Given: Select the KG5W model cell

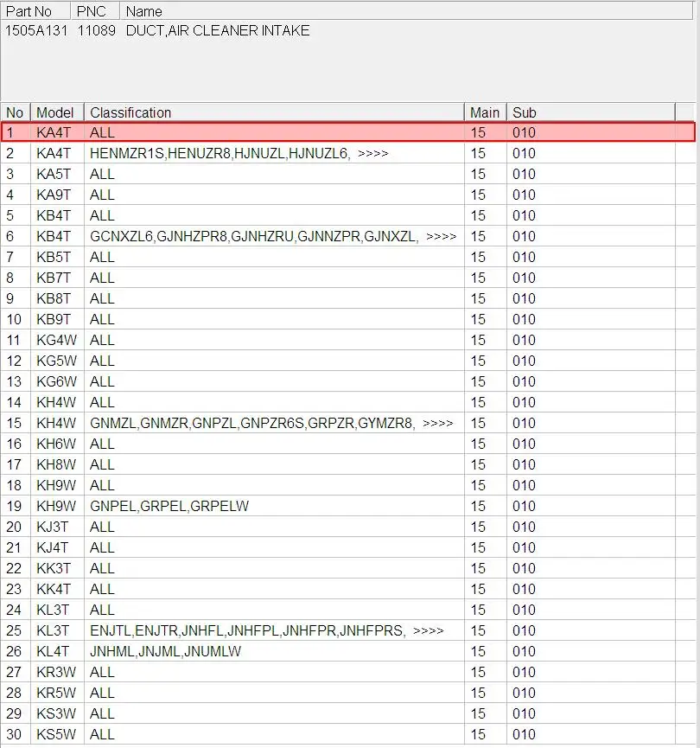Looking at the screenshot, I should (56, 361).
